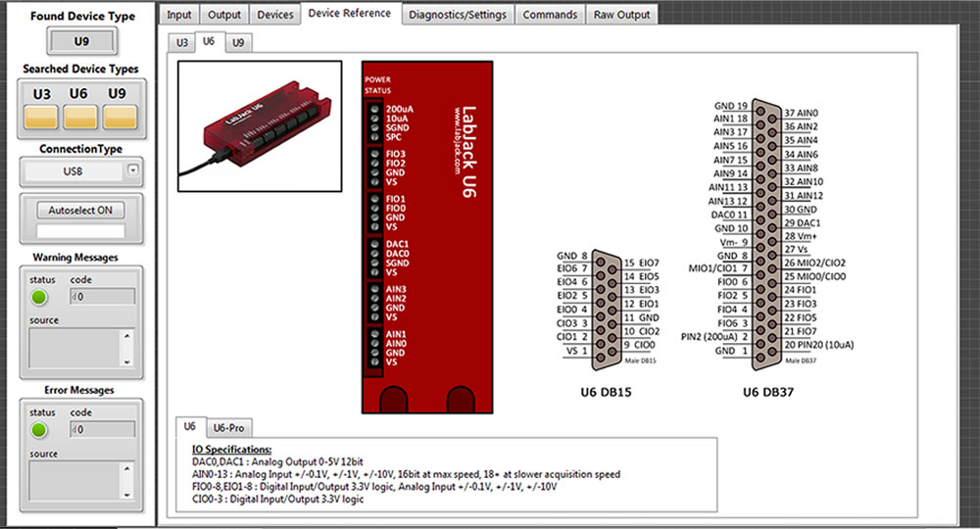The width and height of the screenshot is (980, 529).
Task: Select the U3 device reference sub-tab
Action: pos(182,42)
